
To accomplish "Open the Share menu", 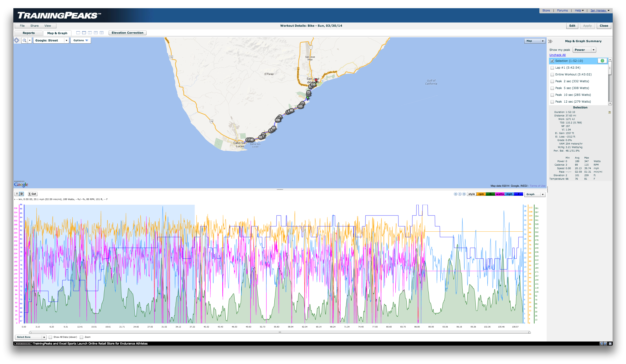I will point(34,26).
